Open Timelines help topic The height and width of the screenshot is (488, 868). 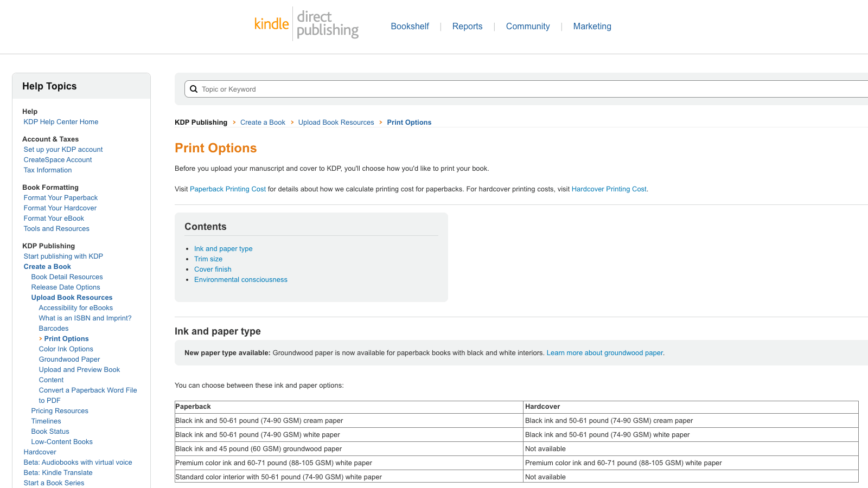click(46, 421)
